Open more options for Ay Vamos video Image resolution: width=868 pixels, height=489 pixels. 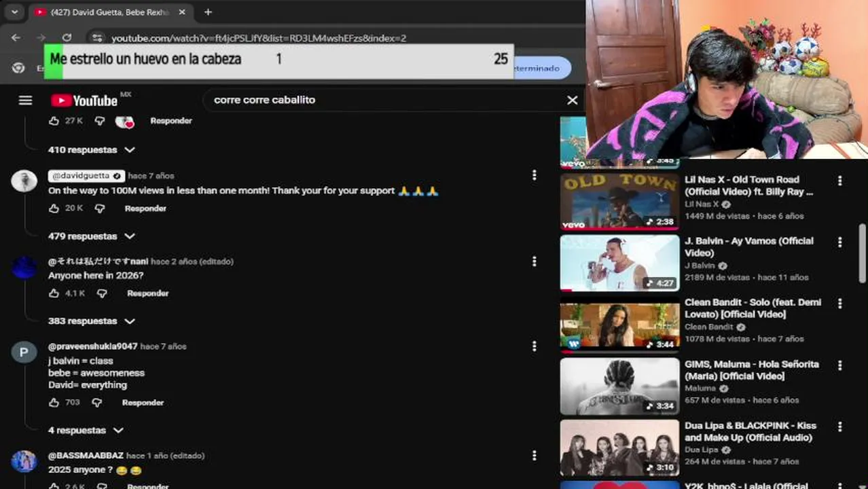pyautogui.click(x=840, y=242)
